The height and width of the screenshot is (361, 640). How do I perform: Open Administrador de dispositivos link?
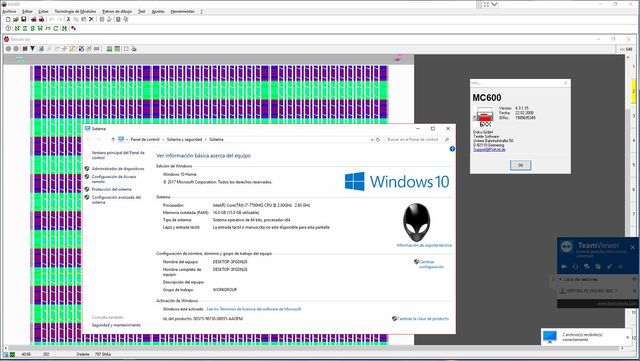(x=118, y=169)
